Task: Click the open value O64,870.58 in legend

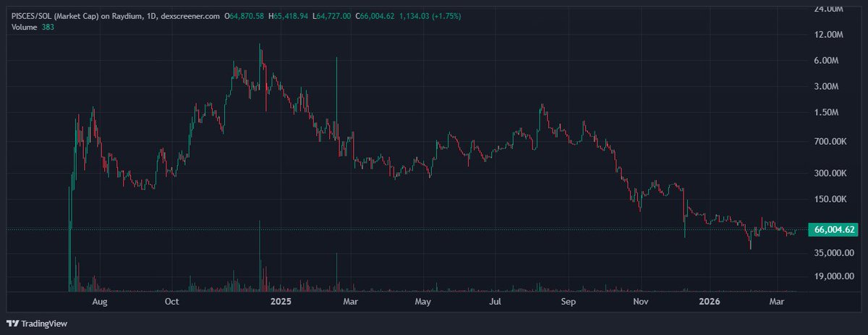Action: [245, 15]
